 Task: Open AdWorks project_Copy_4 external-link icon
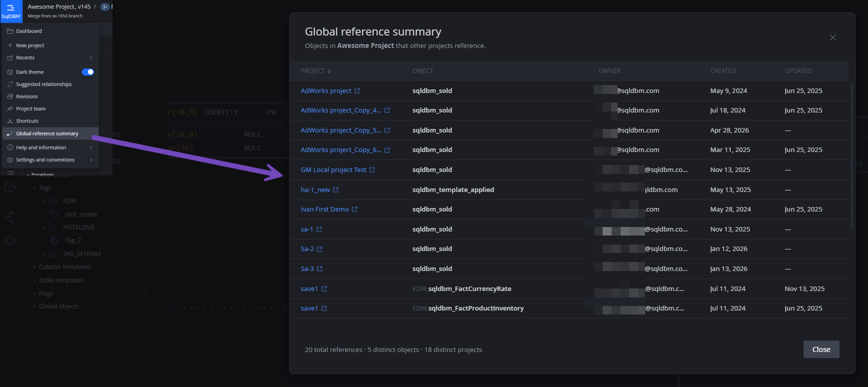[387, 110]
